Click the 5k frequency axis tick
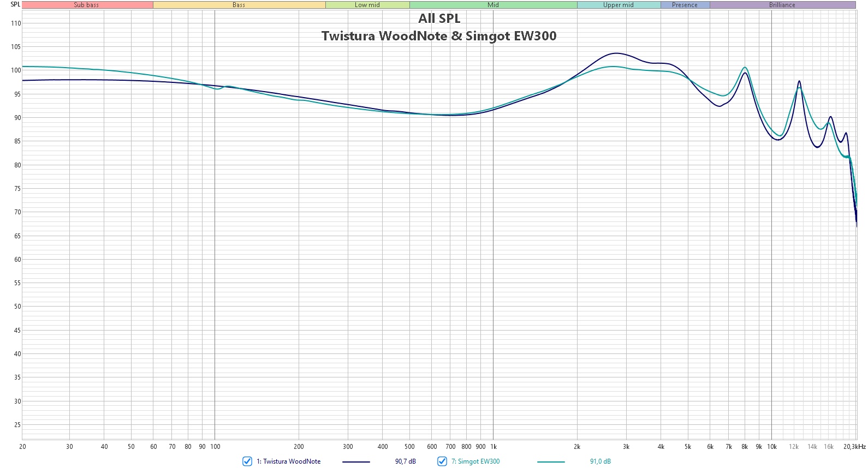 click(688, 447)
